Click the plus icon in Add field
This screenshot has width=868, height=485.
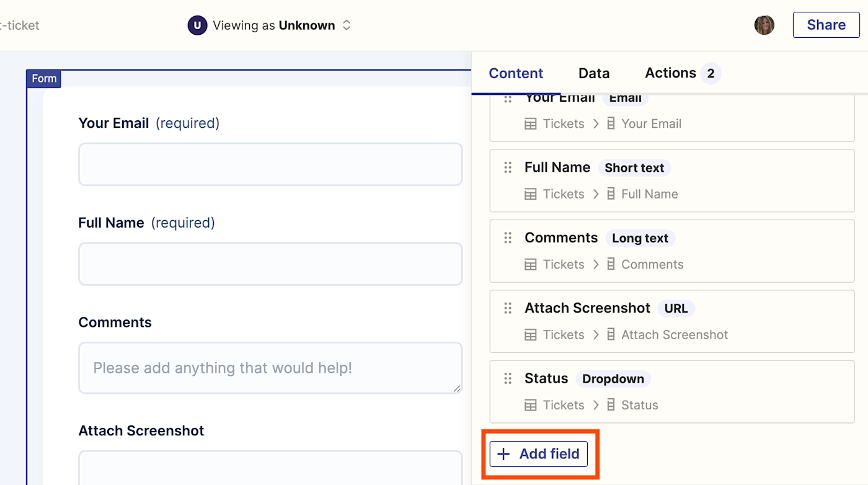pyautogui.click(x=504, y=454)
